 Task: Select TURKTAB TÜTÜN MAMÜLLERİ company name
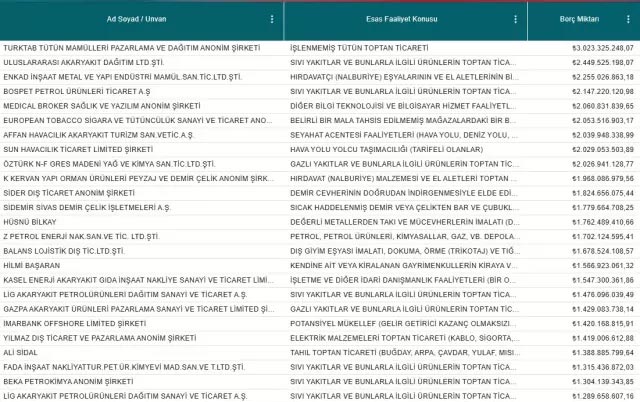(x=131, y=48)
